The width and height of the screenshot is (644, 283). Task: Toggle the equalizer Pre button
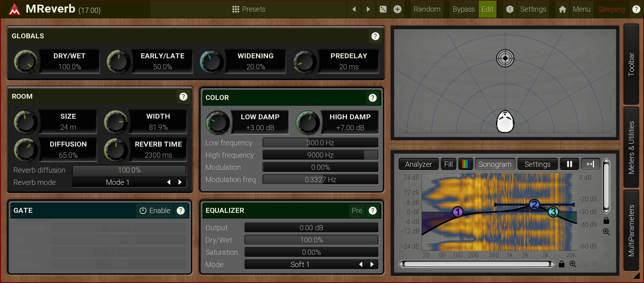pyautogui.click(x=357, y=211)
